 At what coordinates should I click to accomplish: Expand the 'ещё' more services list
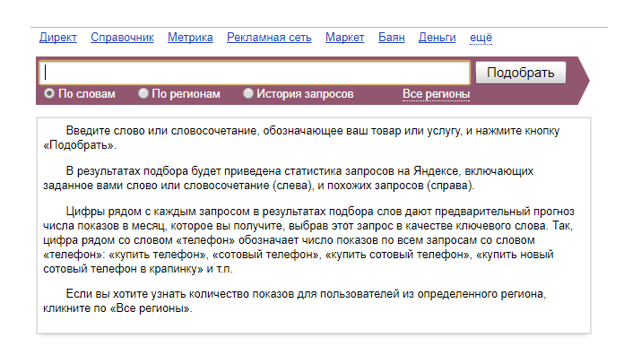tap(481, 37)
